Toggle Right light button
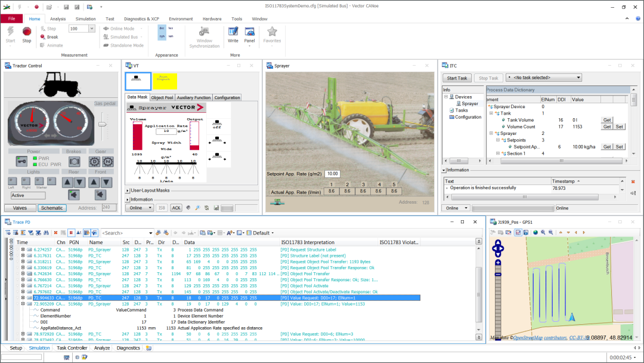This screenshot has height=363, width=644. [26, 180]
